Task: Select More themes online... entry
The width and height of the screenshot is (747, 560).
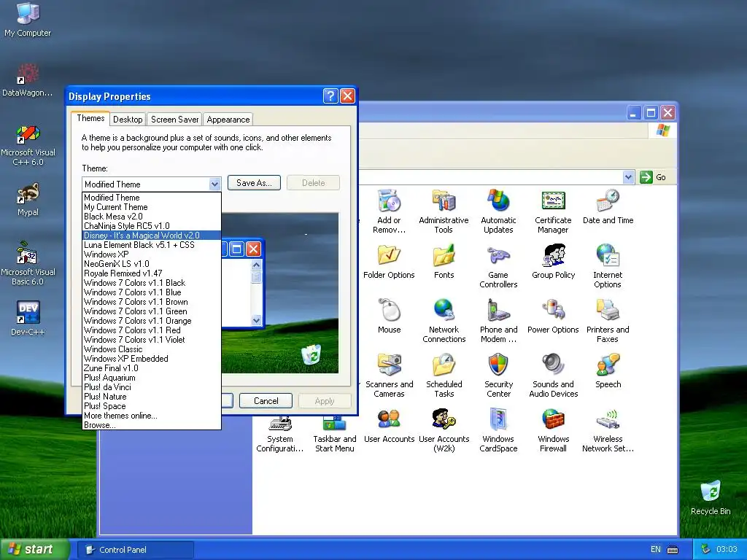Action: 152,415
